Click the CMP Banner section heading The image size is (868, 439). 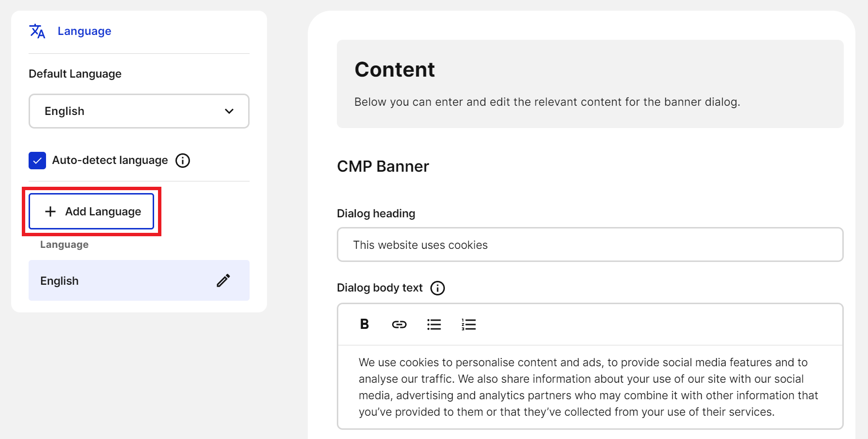pyautogui.click(x=383, y=166)
